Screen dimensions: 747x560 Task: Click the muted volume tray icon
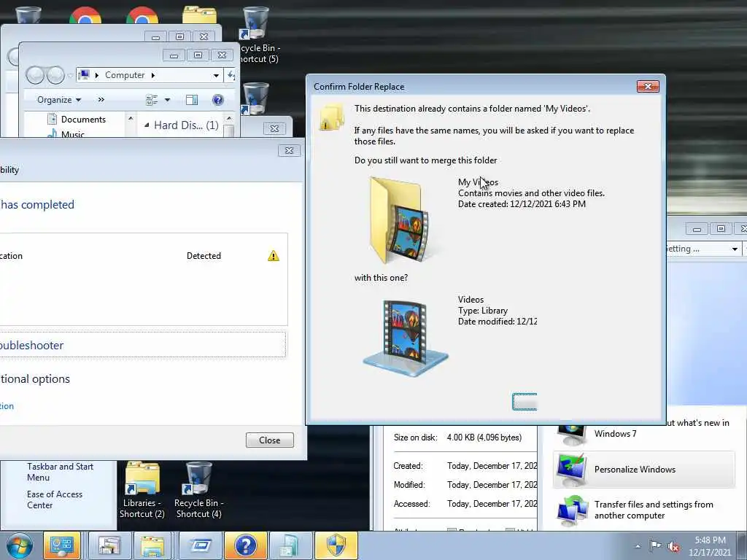(673, 545)
